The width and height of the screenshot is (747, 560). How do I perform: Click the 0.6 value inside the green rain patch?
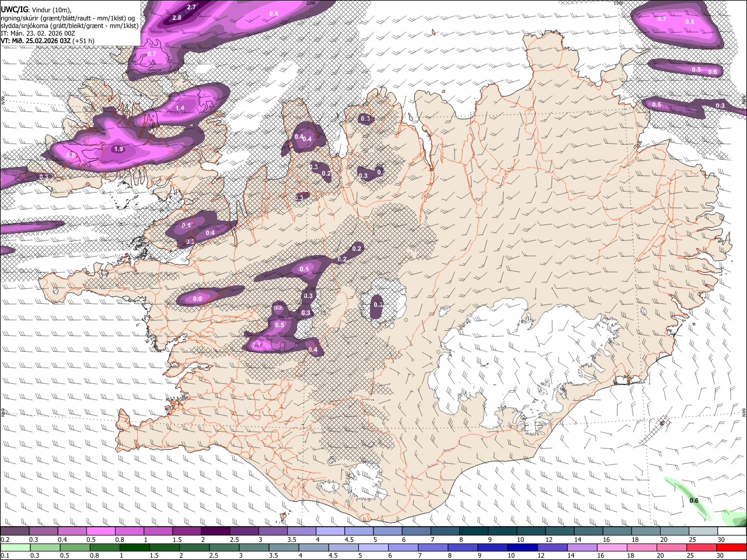(694, 501)
